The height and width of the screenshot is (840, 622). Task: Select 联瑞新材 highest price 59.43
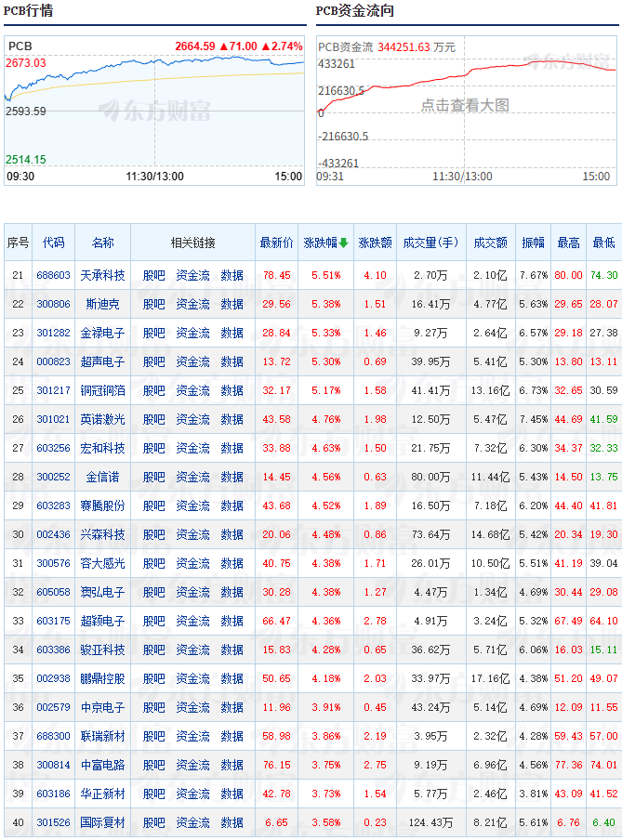tap(568, 737)
